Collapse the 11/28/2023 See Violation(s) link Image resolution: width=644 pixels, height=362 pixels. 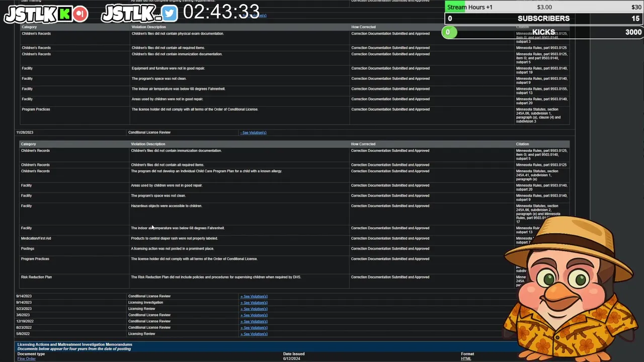(x=254, y=133)
